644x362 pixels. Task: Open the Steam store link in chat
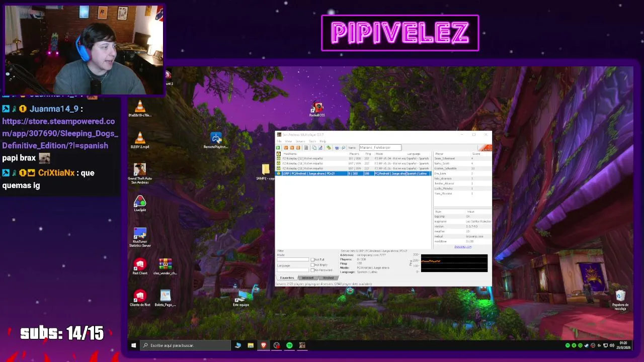point(60,133)
